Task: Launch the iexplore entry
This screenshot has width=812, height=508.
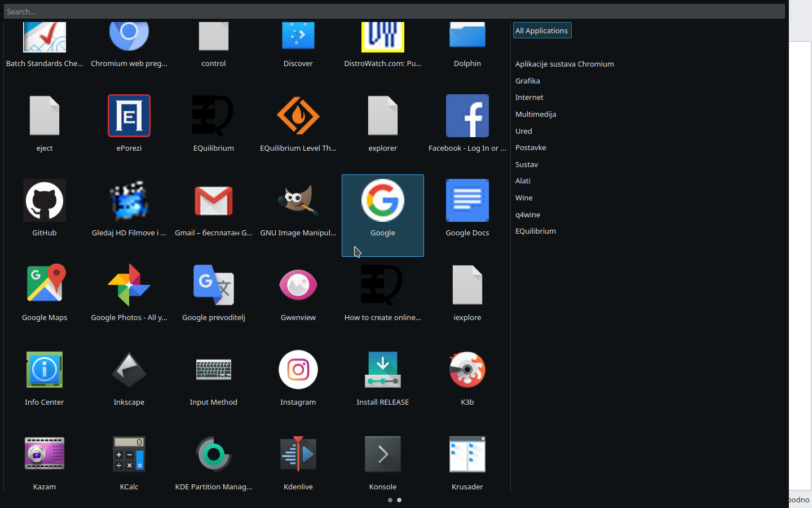Action: pyautogui.click(x=467, y=285)
